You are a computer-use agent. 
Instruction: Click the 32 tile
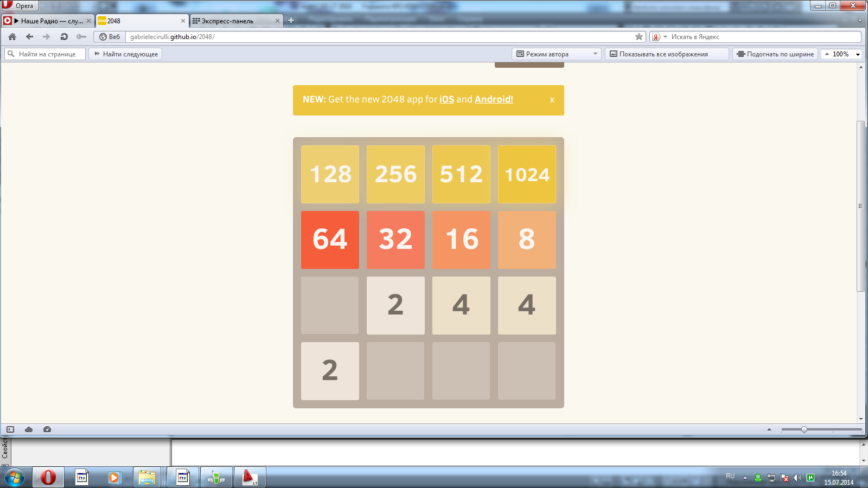tap(395, 240)
